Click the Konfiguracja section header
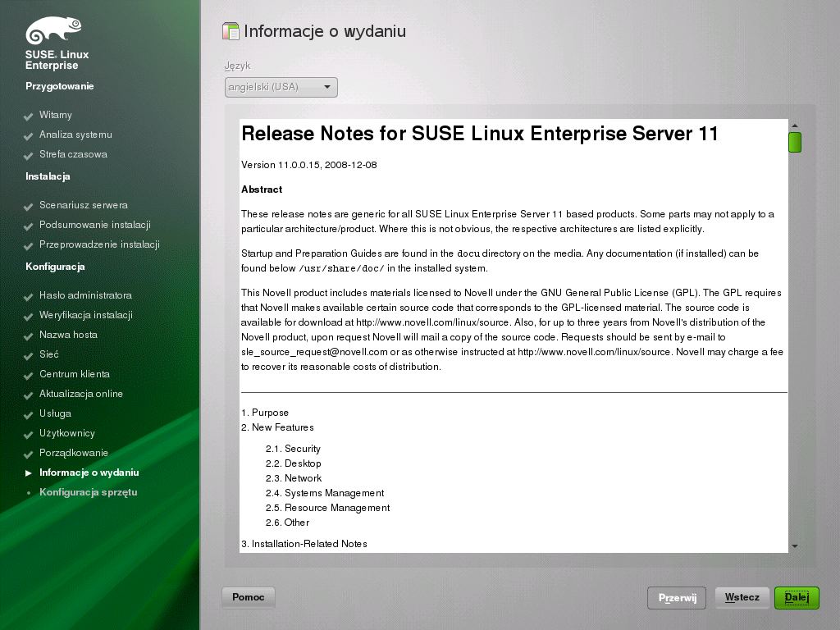Image resolution: width=840 pixels, height=630 pixels. 55,267
